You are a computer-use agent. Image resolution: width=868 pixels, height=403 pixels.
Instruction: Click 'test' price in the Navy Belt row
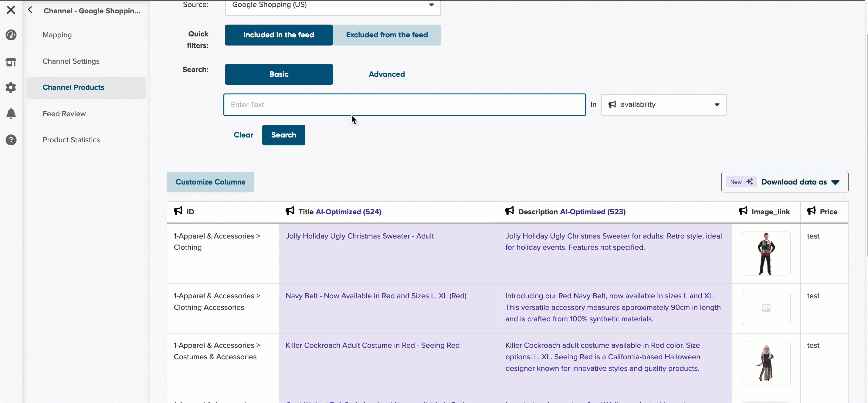click(813, 296)
